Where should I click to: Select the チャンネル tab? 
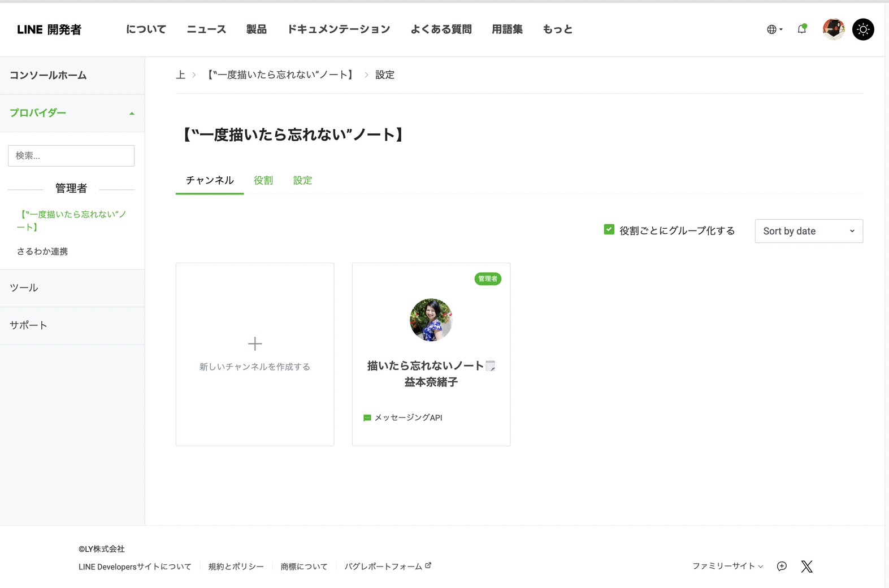(210, 181)
